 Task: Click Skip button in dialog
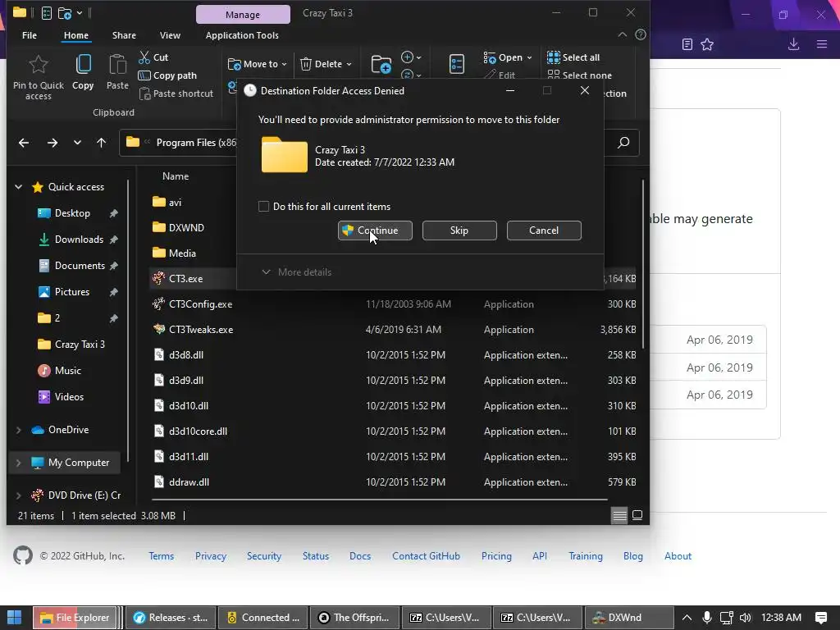459,231
